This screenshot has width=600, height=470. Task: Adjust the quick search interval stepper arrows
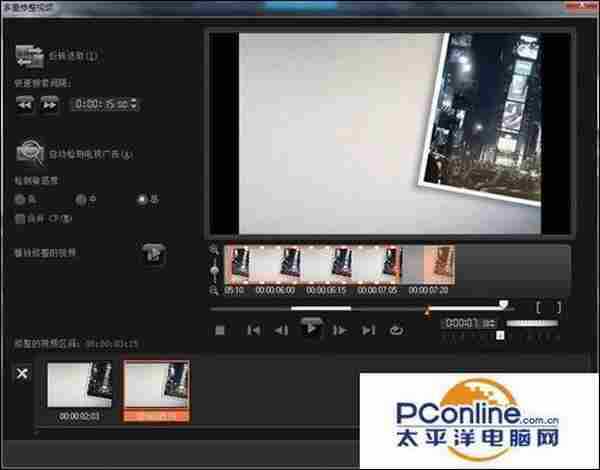[x=134, y=103]
